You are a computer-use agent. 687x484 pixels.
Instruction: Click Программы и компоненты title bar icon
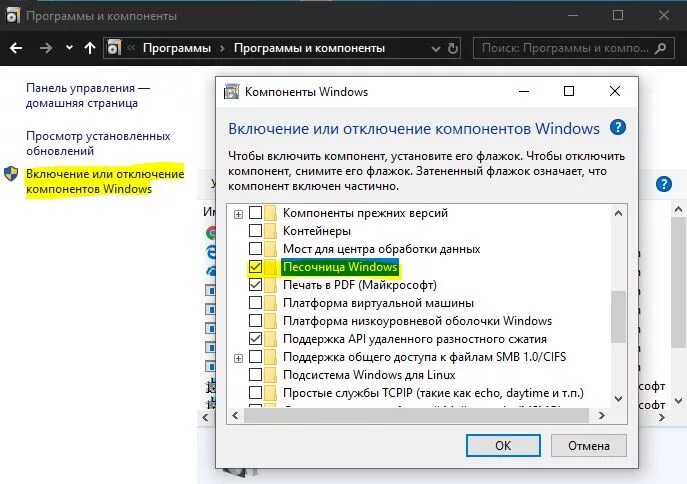[13, 15]
